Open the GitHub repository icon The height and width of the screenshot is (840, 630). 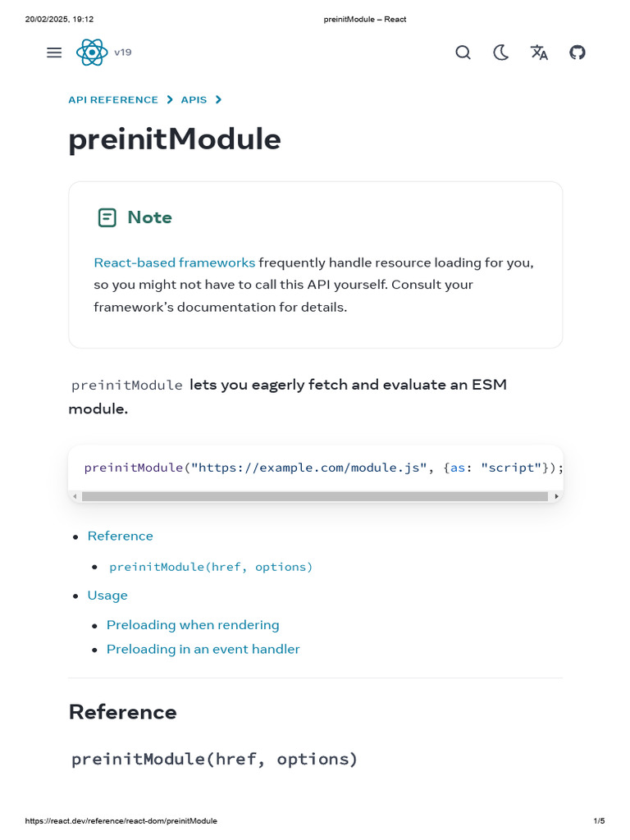pyautogui.click(x=577, y=52)
